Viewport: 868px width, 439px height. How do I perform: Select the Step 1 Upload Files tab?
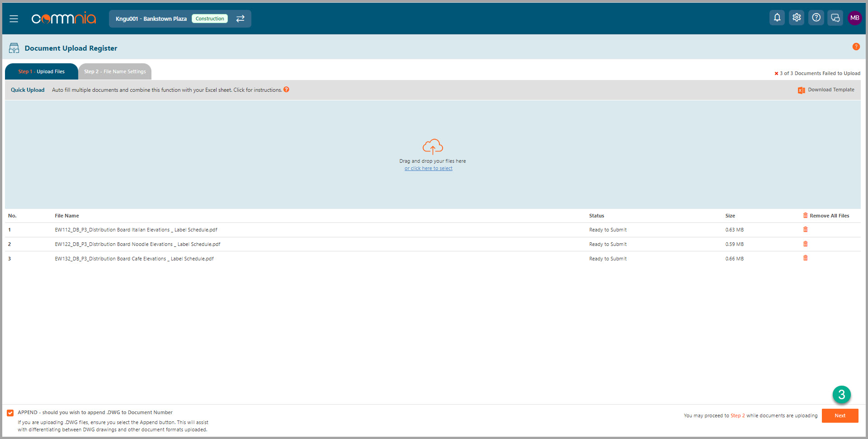[42, 71]
